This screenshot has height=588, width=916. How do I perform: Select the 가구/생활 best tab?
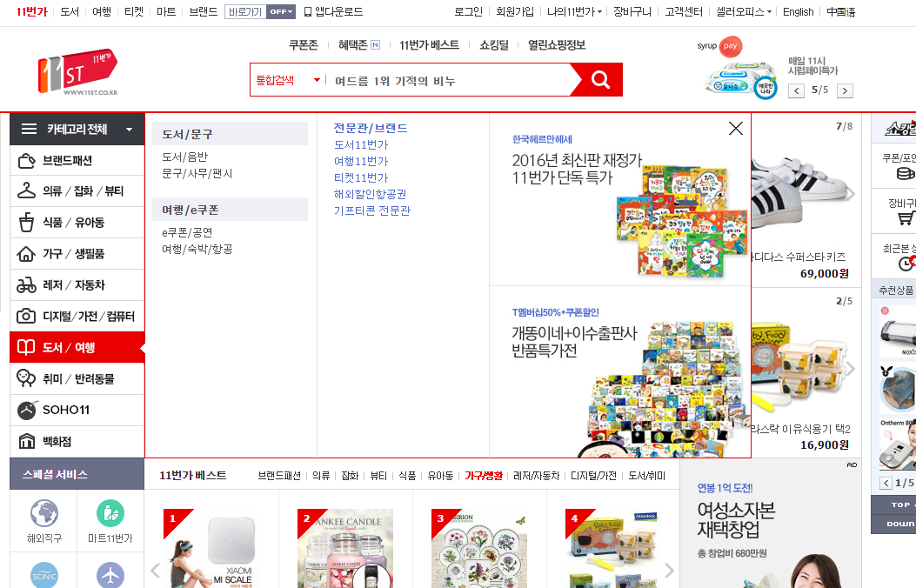tap(484, 475)
